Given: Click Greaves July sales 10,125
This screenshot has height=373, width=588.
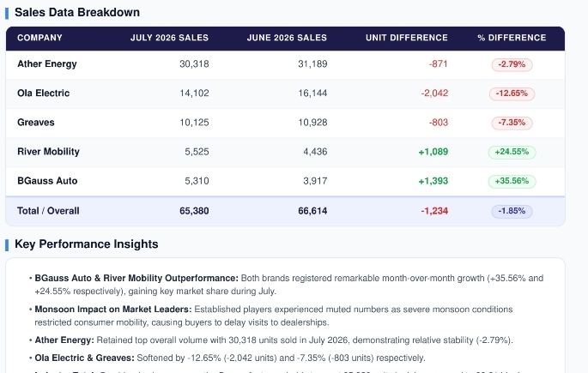Looking at the screenshot, I should pos(194,123).
